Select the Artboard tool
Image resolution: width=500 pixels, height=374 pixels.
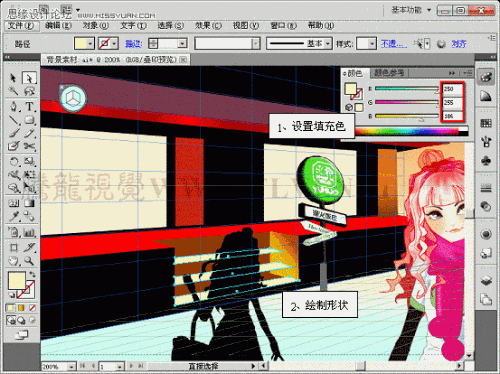[x=13, y=247]
